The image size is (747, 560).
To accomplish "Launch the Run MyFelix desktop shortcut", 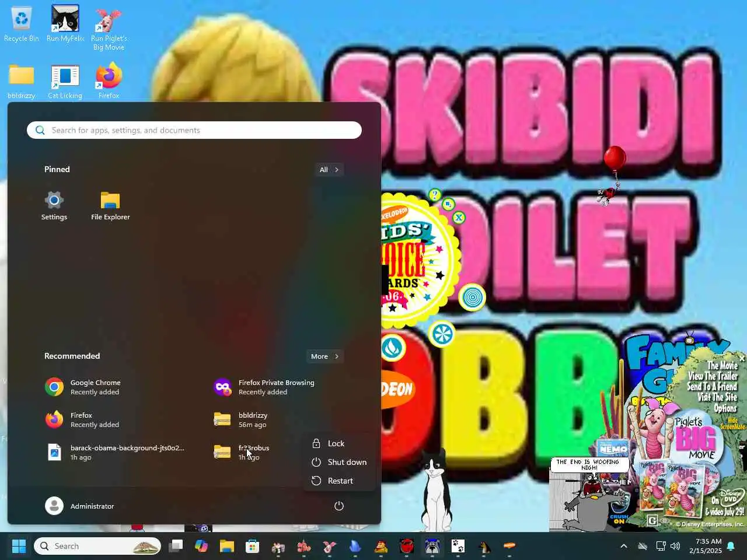I will (x=65, y=25).
